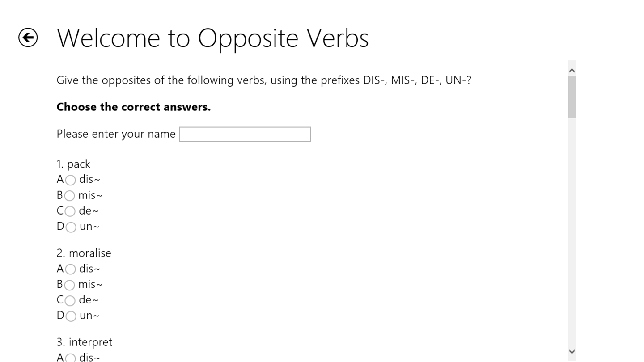Click the back arrow icon
This screenshot has height=362, width=644.
point(28,38)
